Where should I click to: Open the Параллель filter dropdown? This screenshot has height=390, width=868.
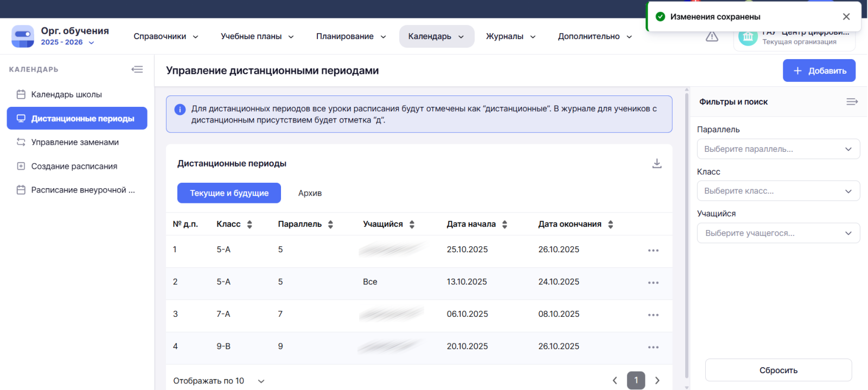tap(778, 149)
